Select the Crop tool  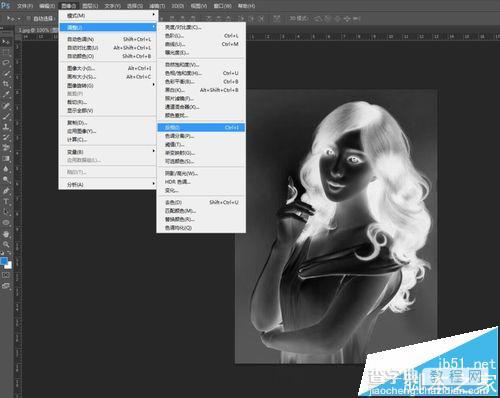tap(6, 84)
